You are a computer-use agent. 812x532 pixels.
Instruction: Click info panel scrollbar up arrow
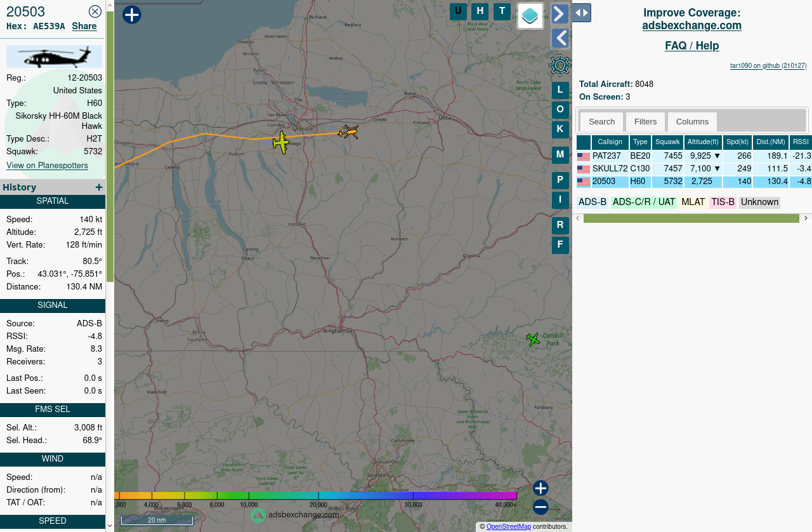[x=110, y=5]
